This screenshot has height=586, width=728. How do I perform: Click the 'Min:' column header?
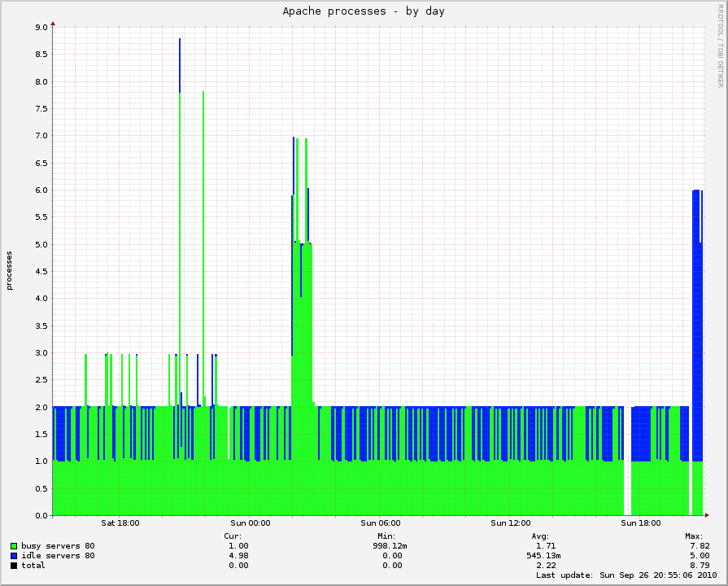[x=386, y=536]
